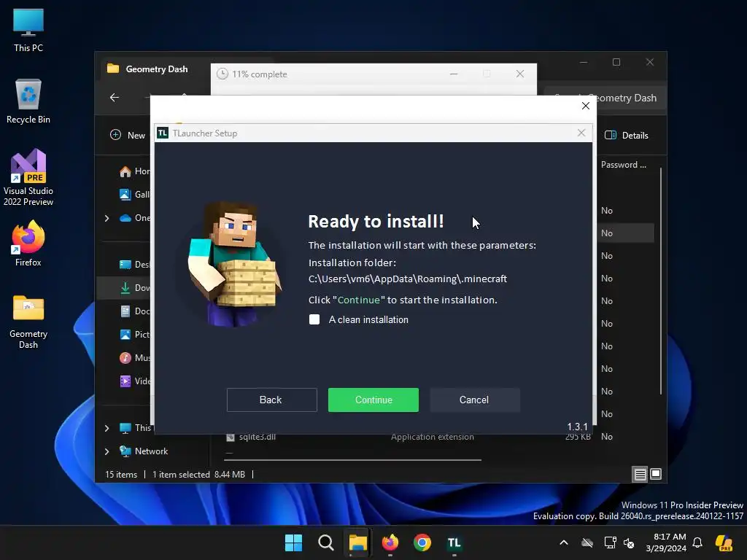Open the Desktop folder in sidebar

point(135,264)
